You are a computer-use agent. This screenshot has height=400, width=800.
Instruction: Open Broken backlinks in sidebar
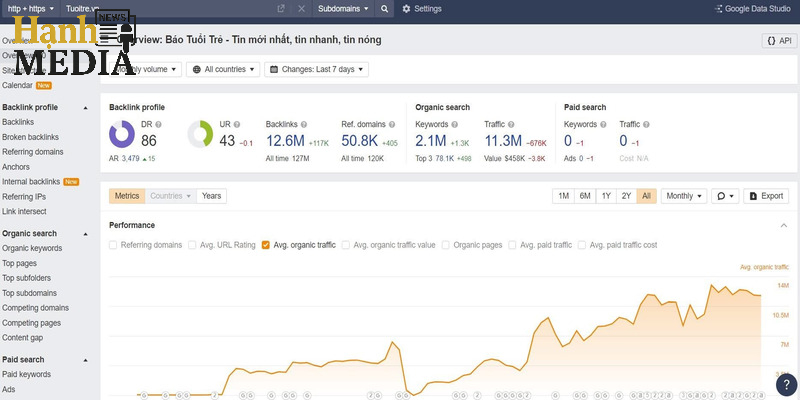[x=30, y=137]
